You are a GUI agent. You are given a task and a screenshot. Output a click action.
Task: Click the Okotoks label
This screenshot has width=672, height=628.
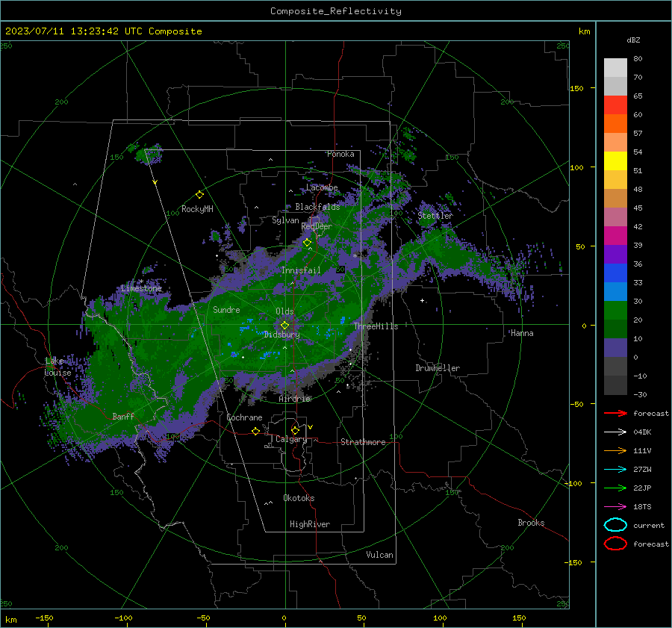click(x=299, y=498)
